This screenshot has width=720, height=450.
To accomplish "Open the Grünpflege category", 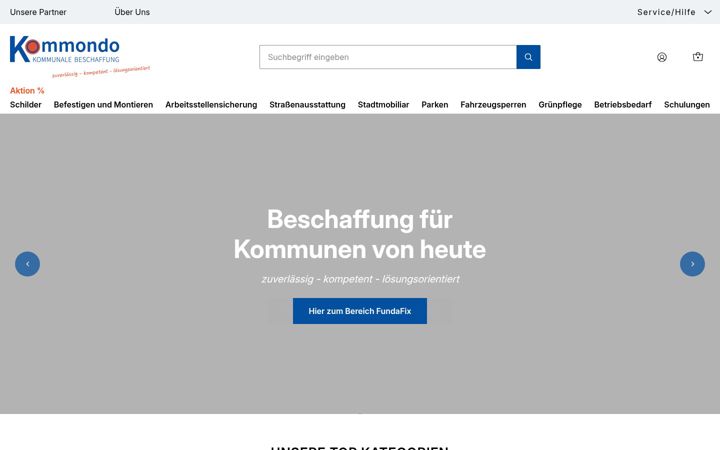I will [560, 105].
